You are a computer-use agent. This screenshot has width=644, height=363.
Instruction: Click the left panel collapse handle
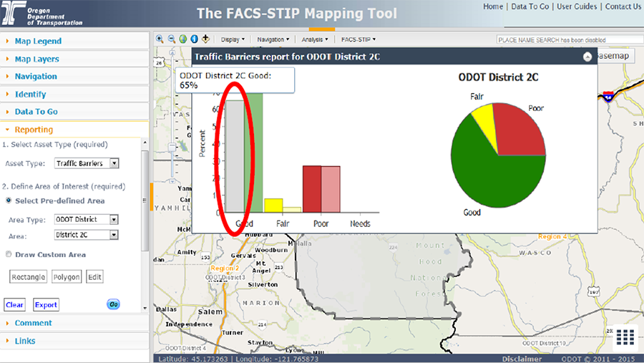[x=152, y=197]
